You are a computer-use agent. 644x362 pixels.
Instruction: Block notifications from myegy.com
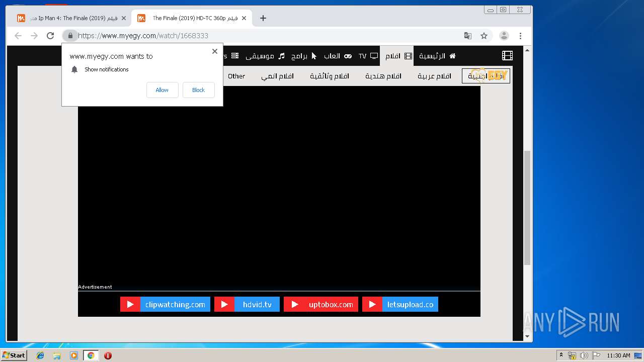click(x=198, y=90)
